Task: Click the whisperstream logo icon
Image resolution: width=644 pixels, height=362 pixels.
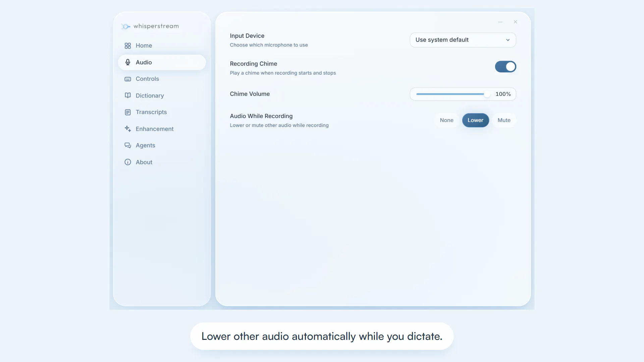Action: 125,26
